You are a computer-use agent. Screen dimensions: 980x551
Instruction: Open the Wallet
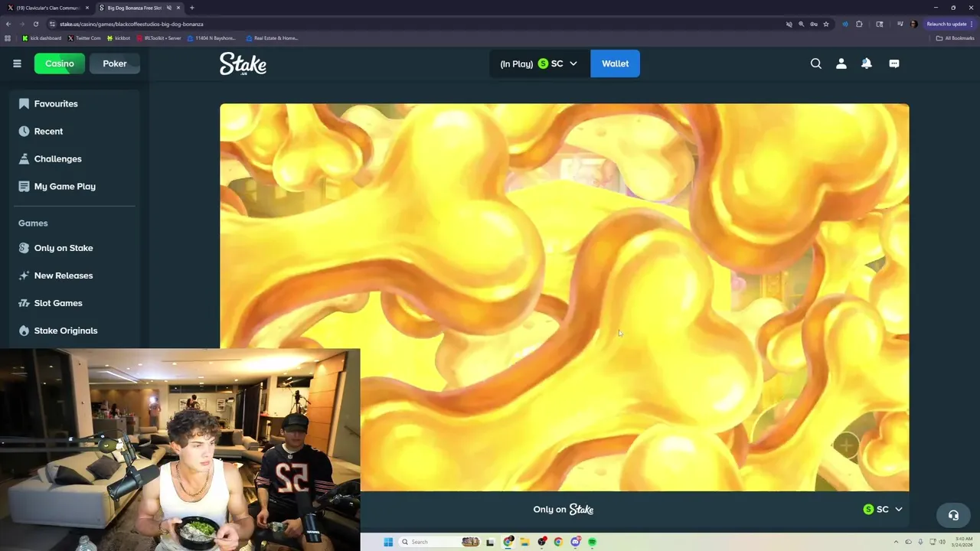pyautogui.click(x=615, y=64)
